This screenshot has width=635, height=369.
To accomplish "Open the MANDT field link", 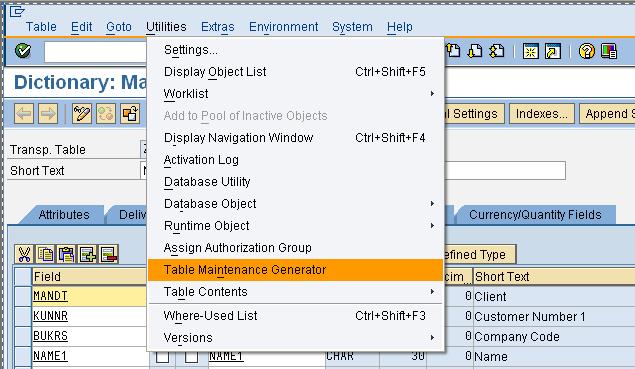I will tap(50, 296).
